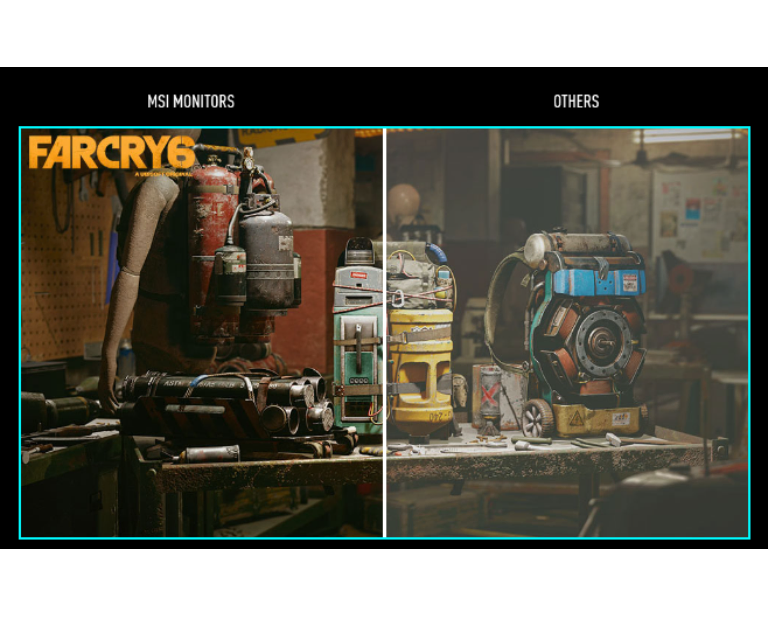Viewport: 768px width, 626px height.
Task: Click the "MSI MONITORS" heading text
Action: [x=191, y=101]
